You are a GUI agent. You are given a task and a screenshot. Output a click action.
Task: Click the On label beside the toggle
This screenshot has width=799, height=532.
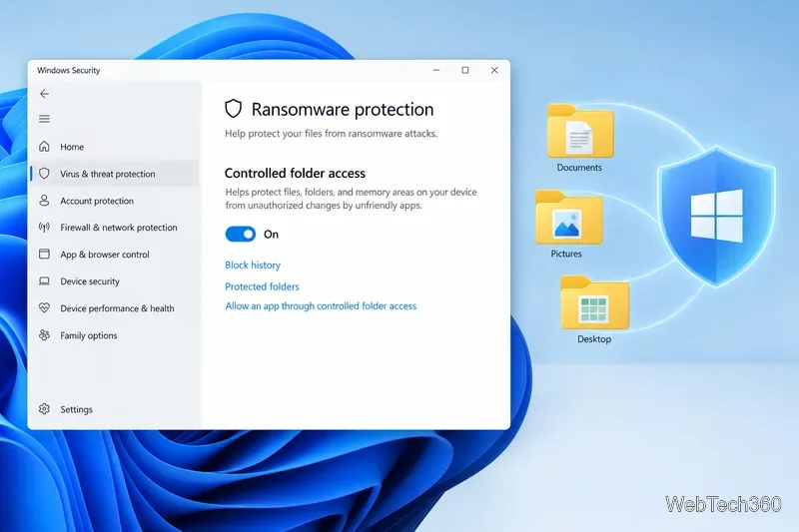point(271,235)
